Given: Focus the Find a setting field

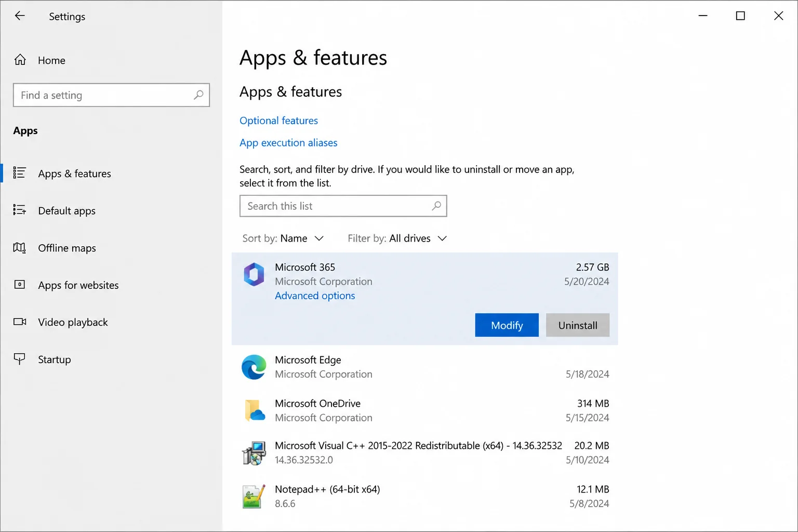Looking at the screenshot, I should [x=111, y=95].
